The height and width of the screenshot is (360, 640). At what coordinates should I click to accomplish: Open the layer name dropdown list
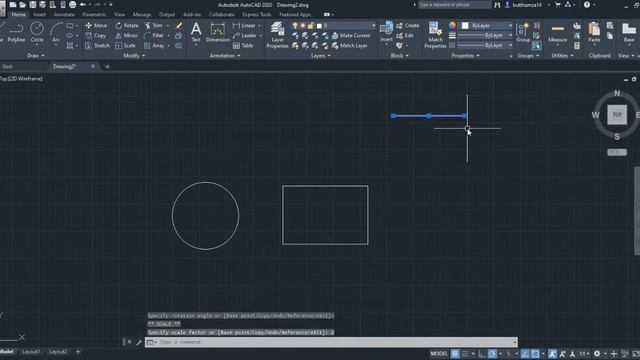(373, 25)
